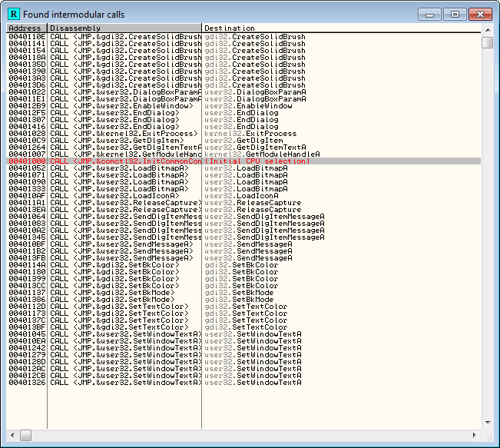Select the SendMessageA call at 004010BF
This screenshot has width=500, height=448.
point(243,244)
